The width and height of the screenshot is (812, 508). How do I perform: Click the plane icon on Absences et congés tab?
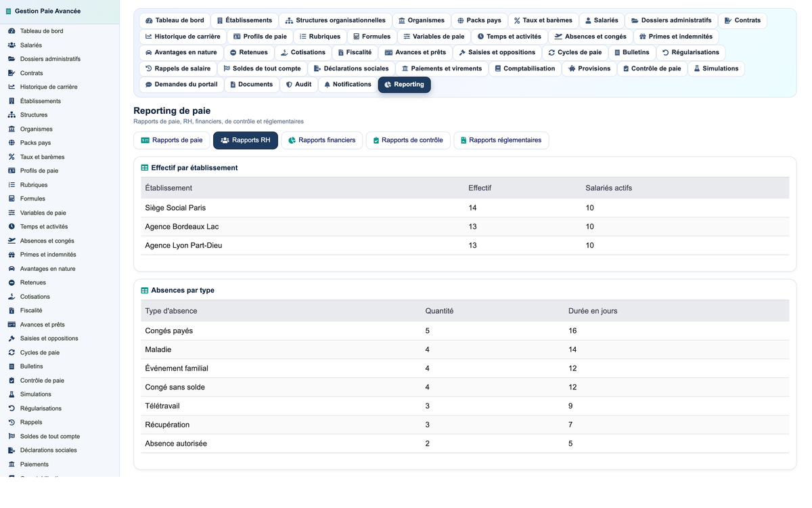pyautogui.click(x=558, y=37)
